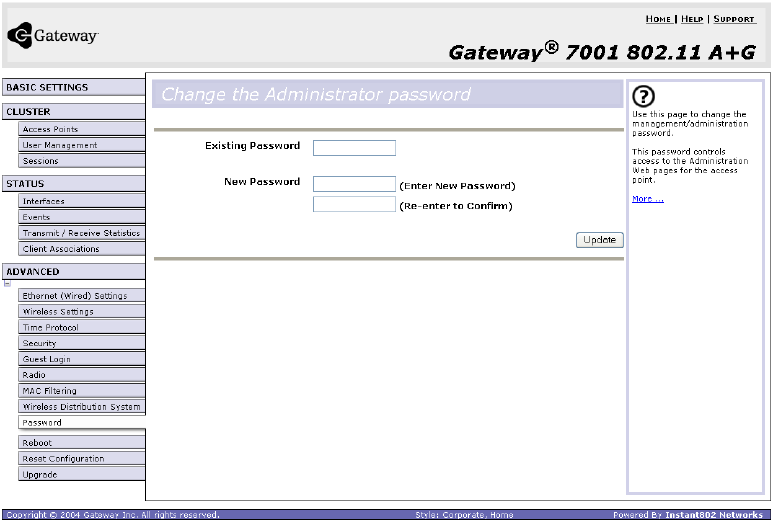773x521 pixels.
Task: Open MAC Filtering settings
Action: pos(82,390)
